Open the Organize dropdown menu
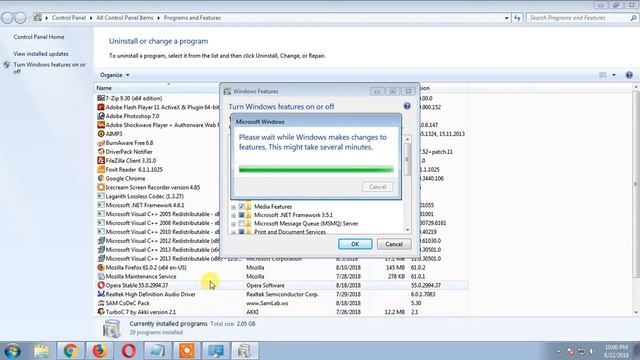 pyautogui.click(x=115, y=75)
